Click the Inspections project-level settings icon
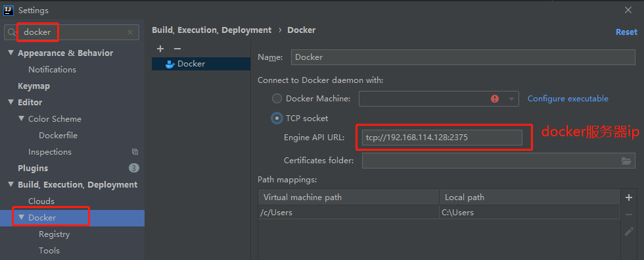 point(135,152)
